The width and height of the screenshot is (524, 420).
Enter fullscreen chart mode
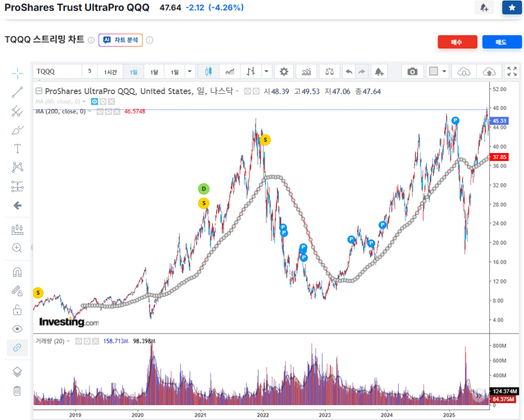tap(511, 72)
